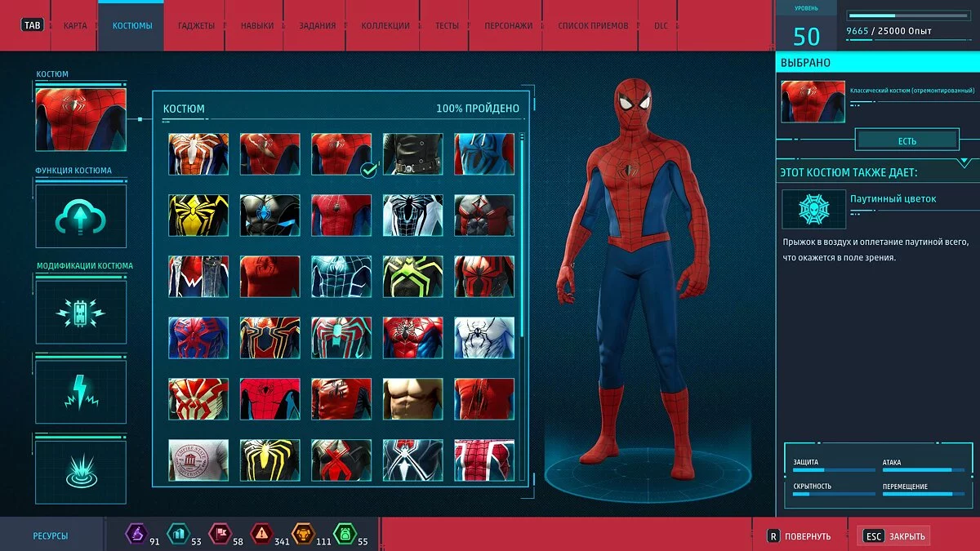The image size is (980, 551).
Task: Switch to the КАРТА tab
Action: [74, 25]
